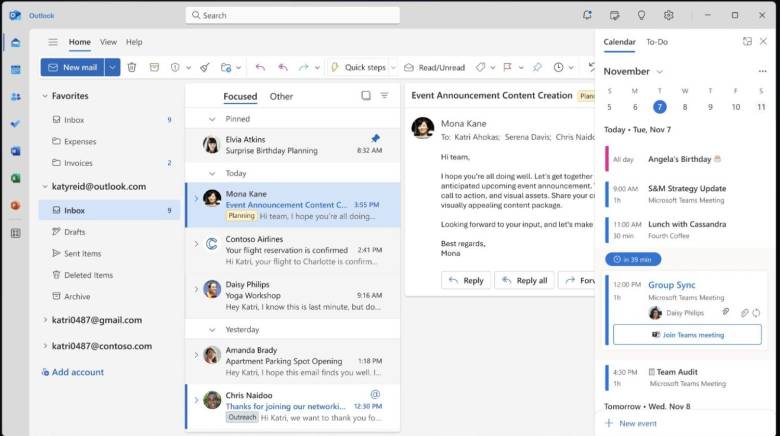Image resolution: width=780 pixels, height=436 pixels.
Task: Open New mail dropdown arrow
Action: [x=112, y=67]
